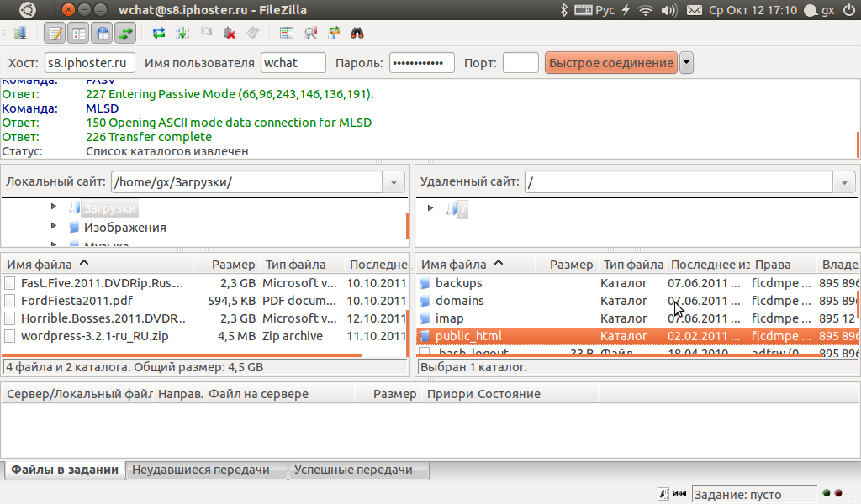Click the password field
Viewport: 861px width, 504px height.
pos(422,63)
